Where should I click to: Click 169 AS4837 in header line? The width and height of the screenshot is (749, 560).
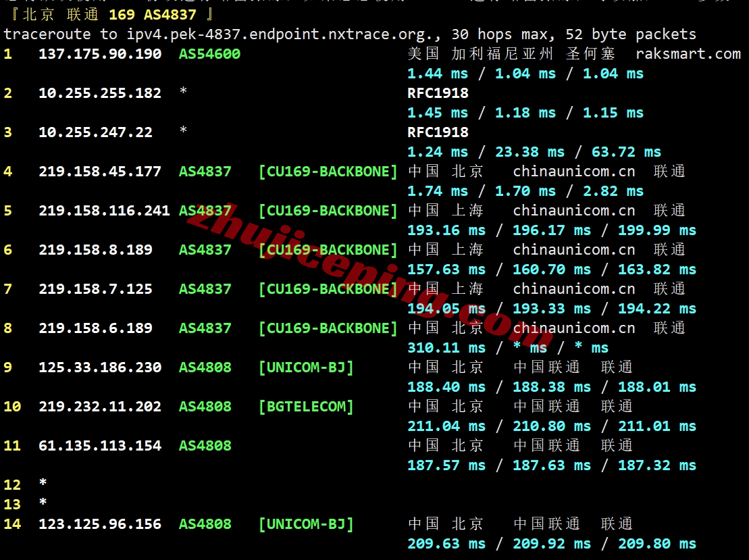pyautogui.click(x=153, y=14)
